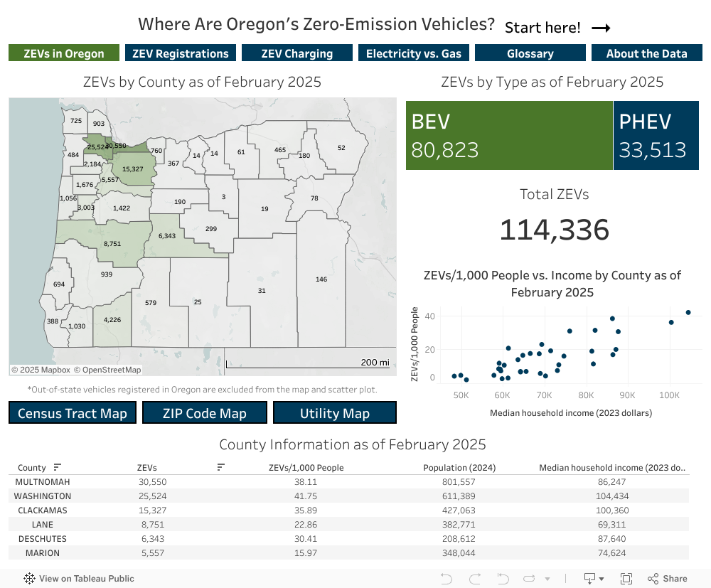The width and height of the screenshot is (711, 588).
Task: Switch to the ZEV Registrations tab
Action: point(180,52)
